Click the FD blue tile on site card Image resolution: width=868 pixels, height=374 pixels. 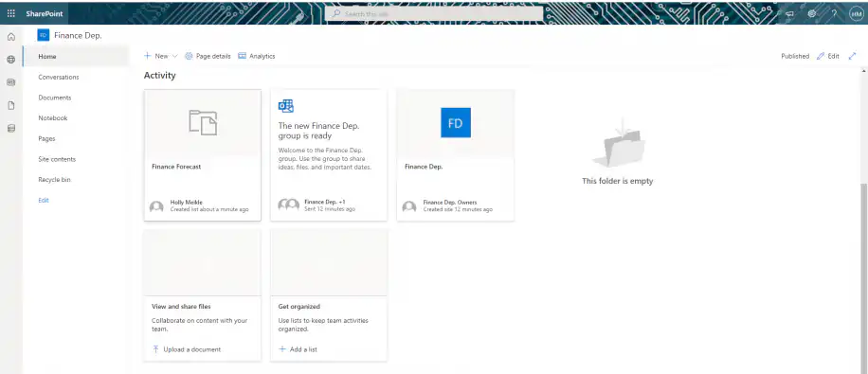click(x=456, y=122)
